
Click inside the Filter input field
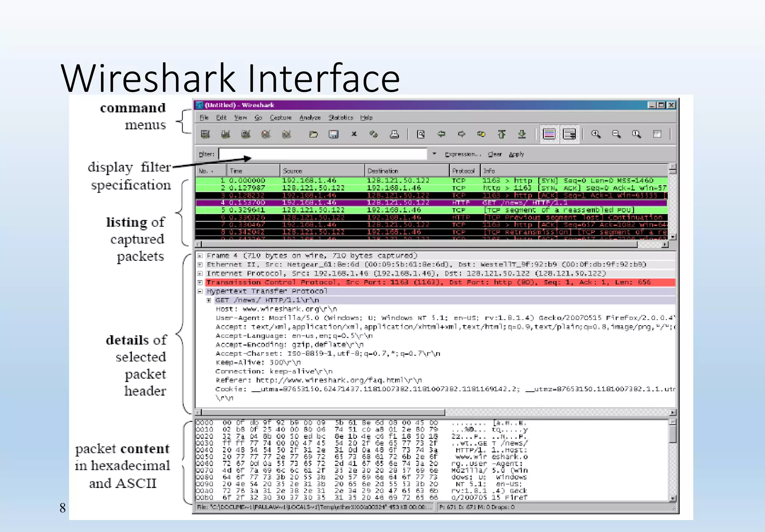pos(323,154)
